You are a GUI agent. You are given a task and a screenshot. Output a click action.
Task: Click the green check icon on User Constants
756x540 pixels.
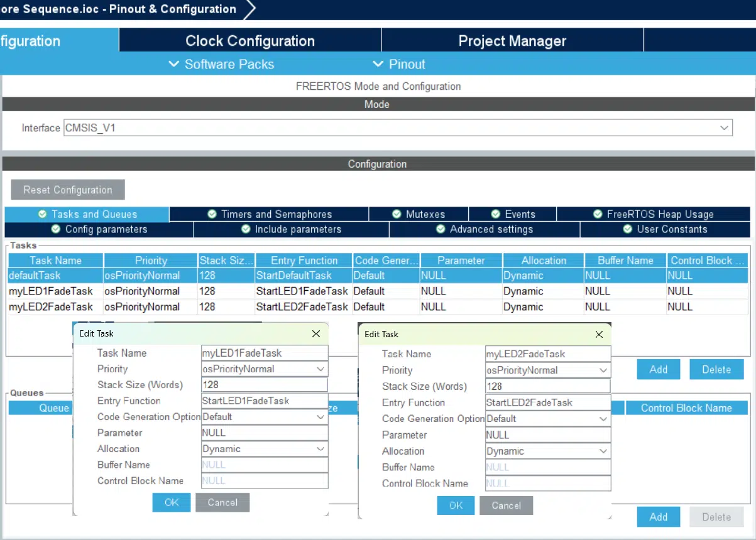627,229
